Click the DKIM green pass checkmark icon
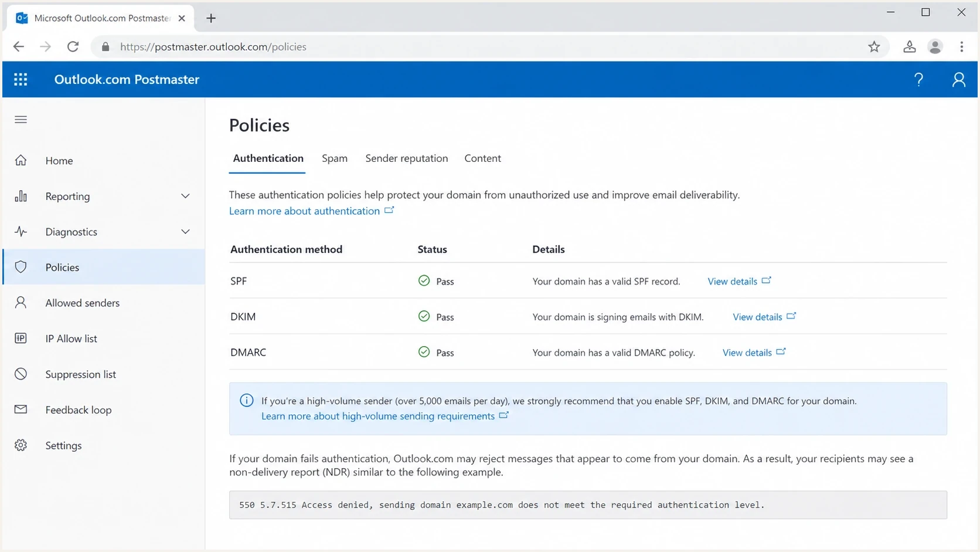The width and height of the screenshot is (980, 552). coord(424,317)
